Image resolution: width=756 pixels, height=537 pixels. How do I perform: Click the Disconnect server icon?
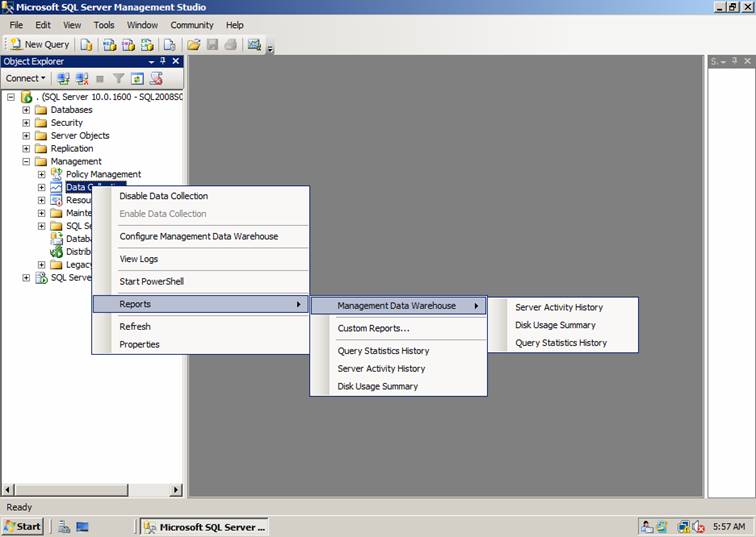[82, 79]
